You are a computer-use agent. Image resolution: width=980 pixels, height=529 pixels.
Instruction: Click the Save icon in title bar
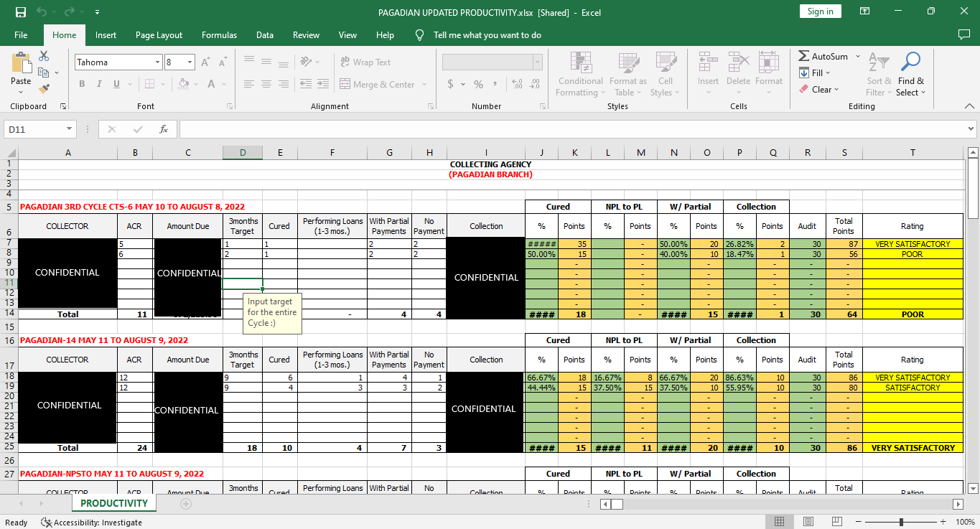[x=21, y=11]
